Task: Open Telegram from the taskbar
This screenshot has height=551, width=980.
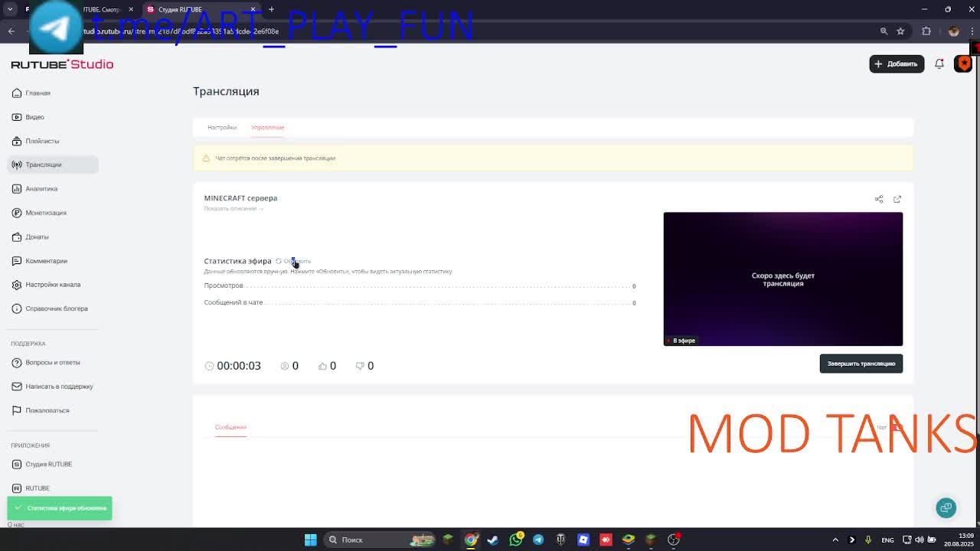Action: pos(538,540)
